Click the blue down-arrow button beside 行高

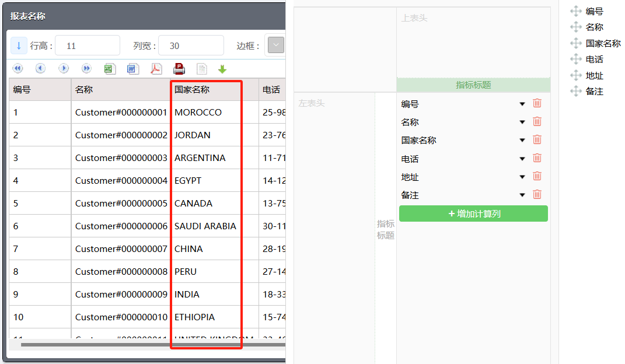click(19, 45)
